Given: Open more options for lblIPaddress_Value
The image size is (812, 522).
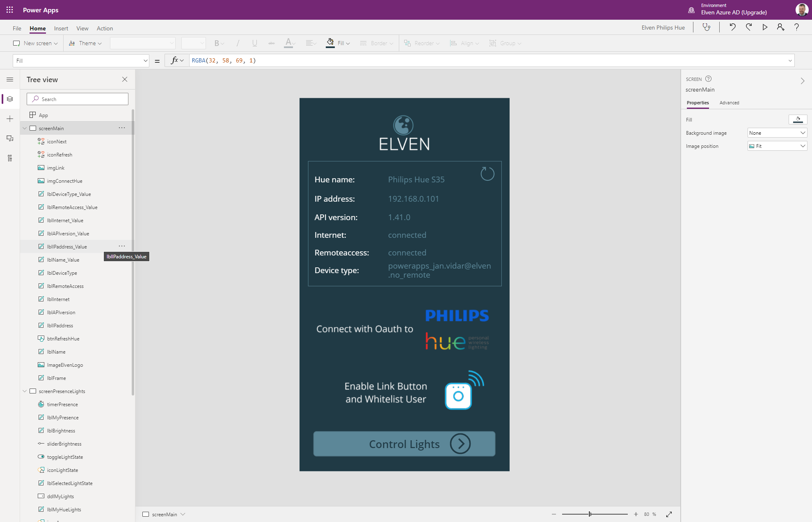Looking at the screenshot, I should pos(122,246).
